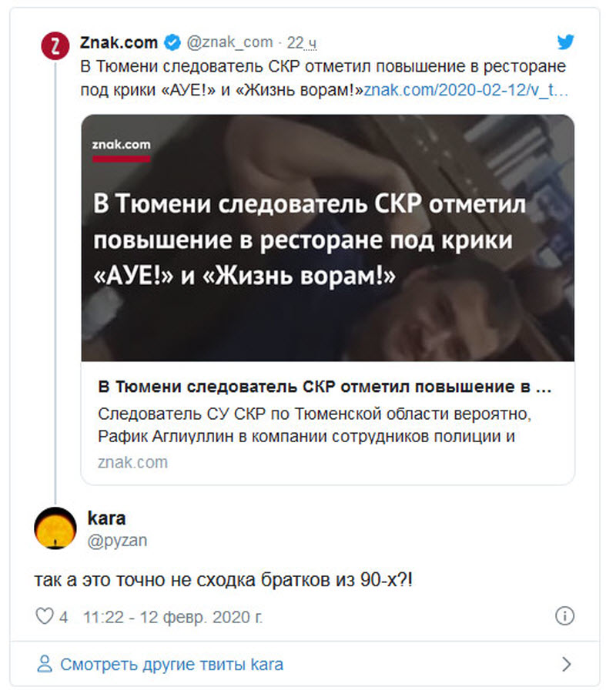Screen dimensions: 616x694
Task: Click "Смотреть другие твиты kara" link
Action: (172, 665)
